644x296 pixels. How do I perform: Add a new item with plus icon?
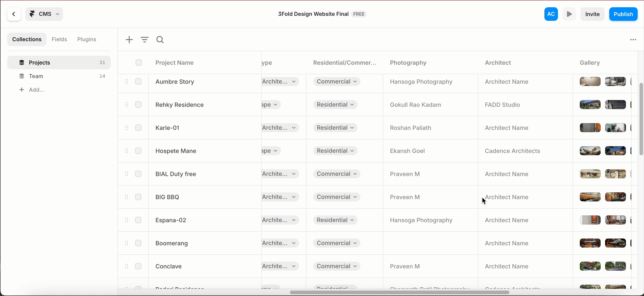click(129, 40)
